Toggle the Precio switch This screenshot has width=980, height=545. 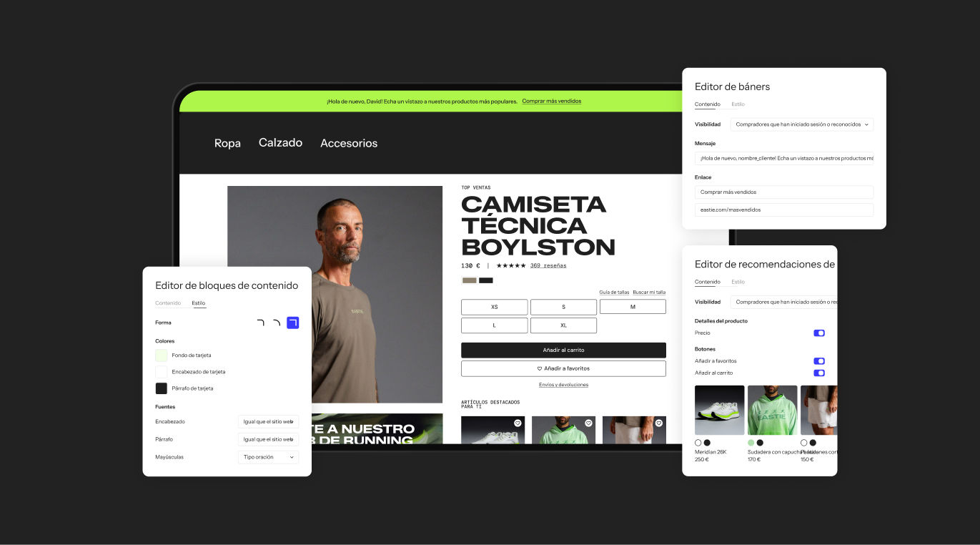819,333
